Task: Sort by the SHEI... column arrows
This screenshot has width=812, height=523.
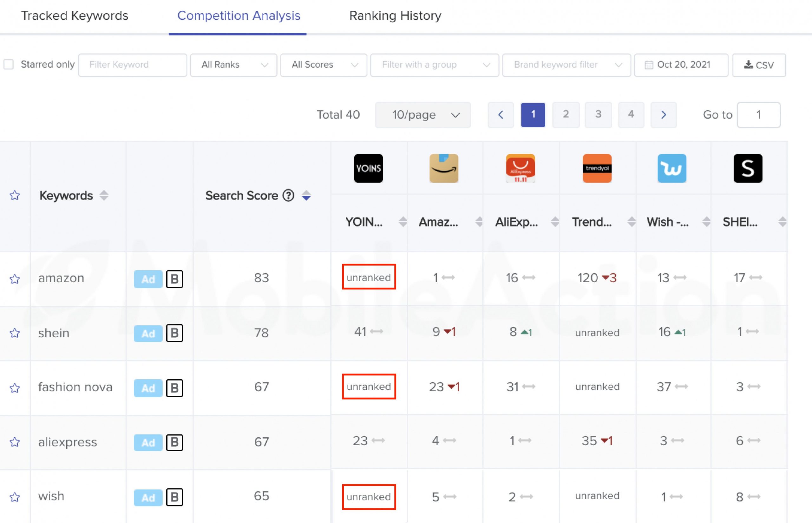Action: click(782, 222)
